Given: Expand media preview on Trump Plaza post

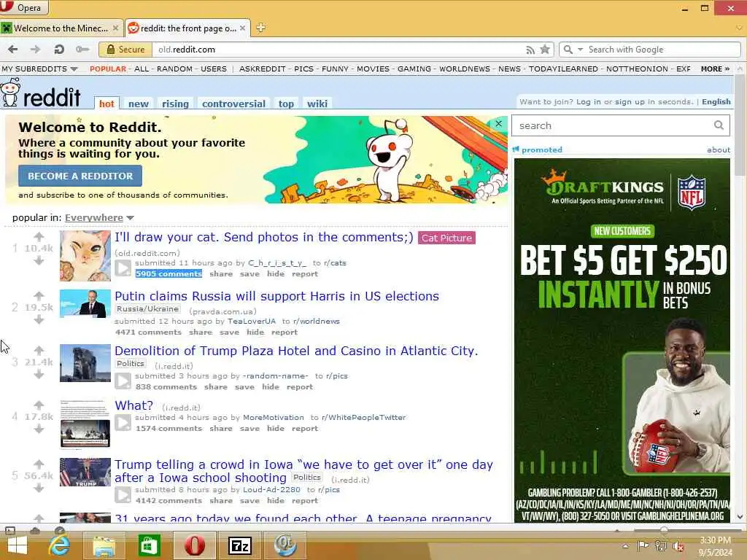Looking at the screenshot, I should click(x=123, y=381).
